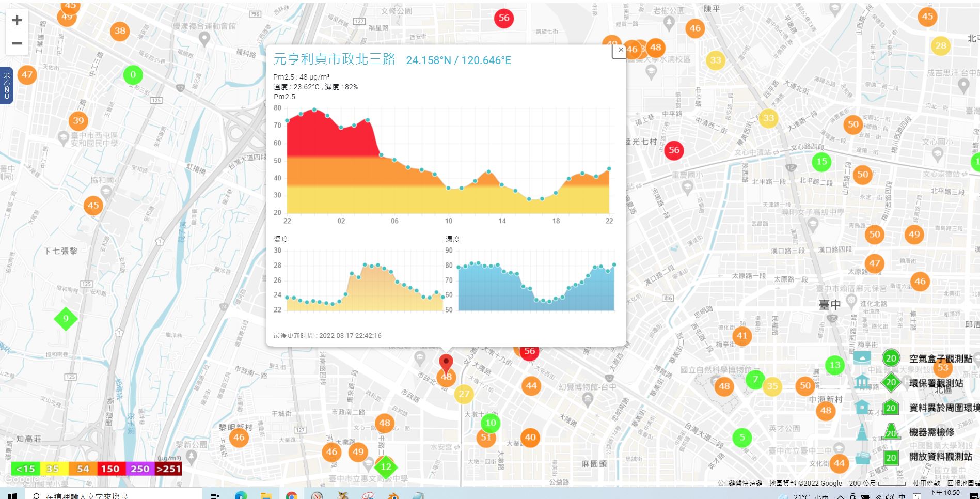Click the last update time 2022-03-17 22:42:16
The width and height of the screenshot is (980, 499).
click(x=350, y=335)
